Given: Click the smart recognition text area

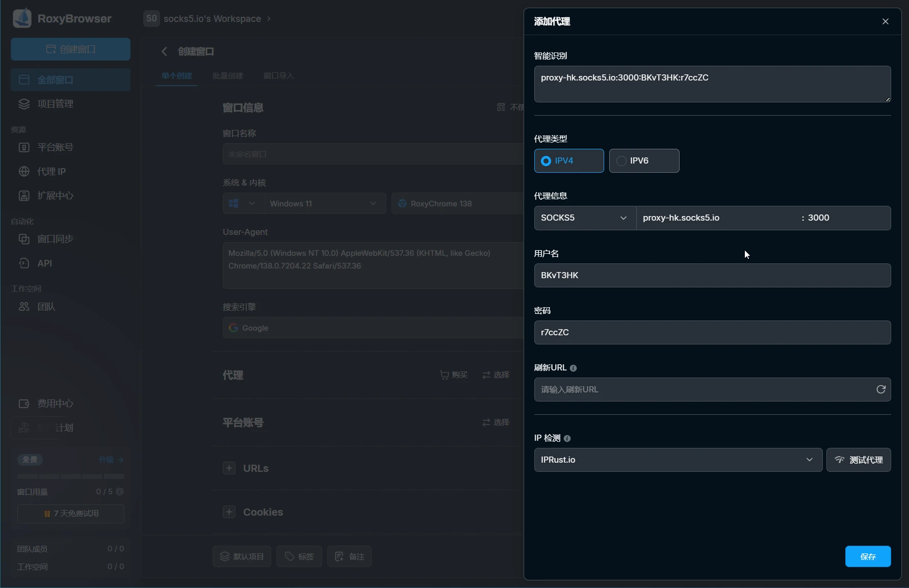Looking at the screenshot, I should [712, 84].
